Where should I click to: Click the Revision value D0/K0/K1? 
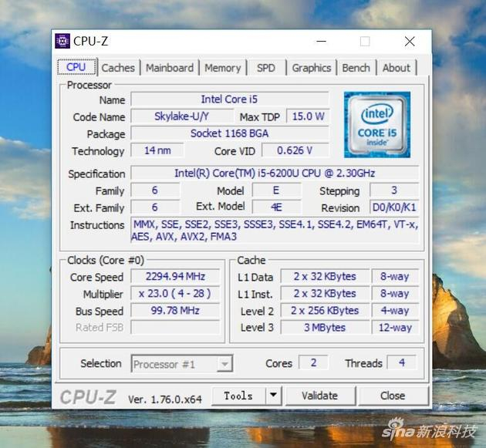click(394, 207)
